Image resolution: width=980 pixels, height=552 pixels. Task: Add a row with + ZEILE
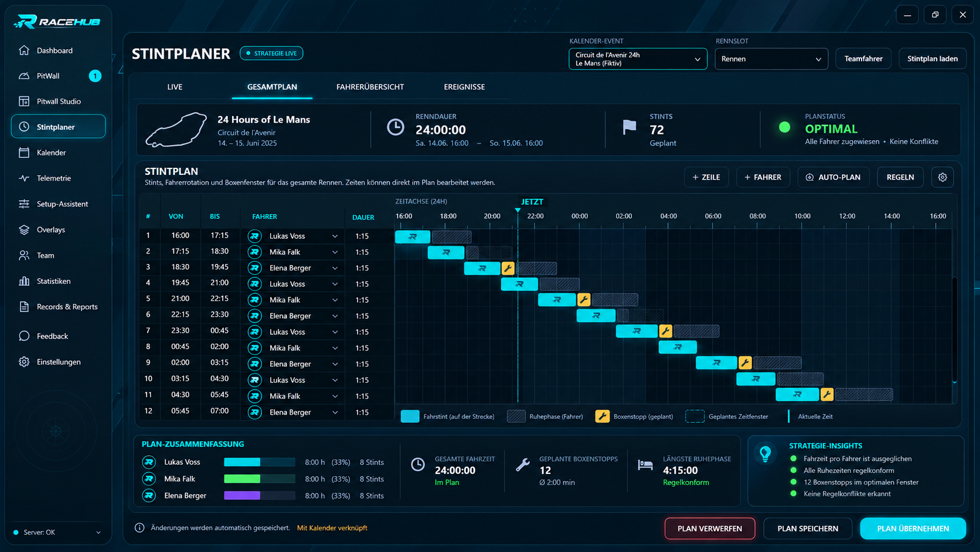[x=706, y=177]
